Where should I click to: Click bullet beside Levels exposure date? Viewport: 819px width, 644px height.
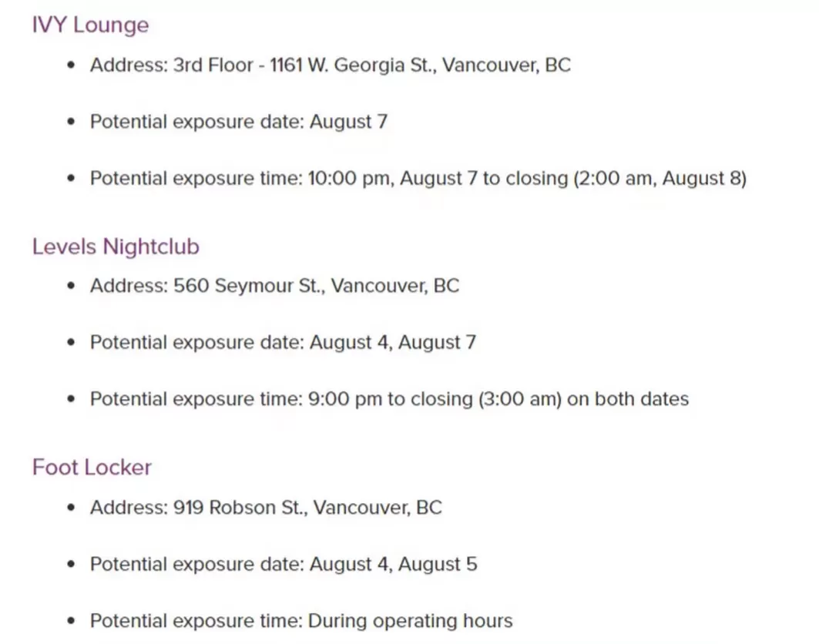(x=72, y=343)
